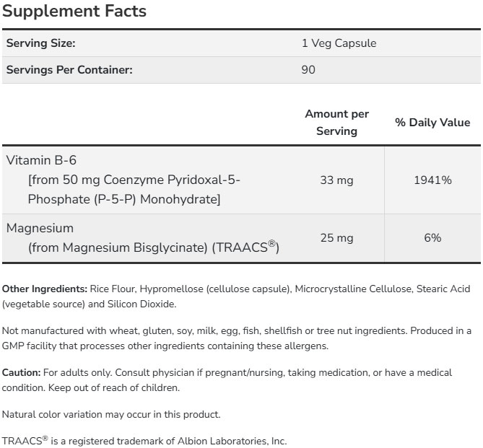Screen dimensions: 483x448
Task: Select the 33 mg amount
Action: (x=336, y=180)
